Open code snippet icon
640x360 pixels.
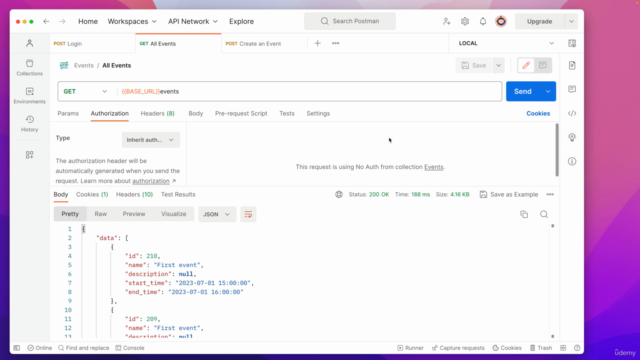pos(572,113)
